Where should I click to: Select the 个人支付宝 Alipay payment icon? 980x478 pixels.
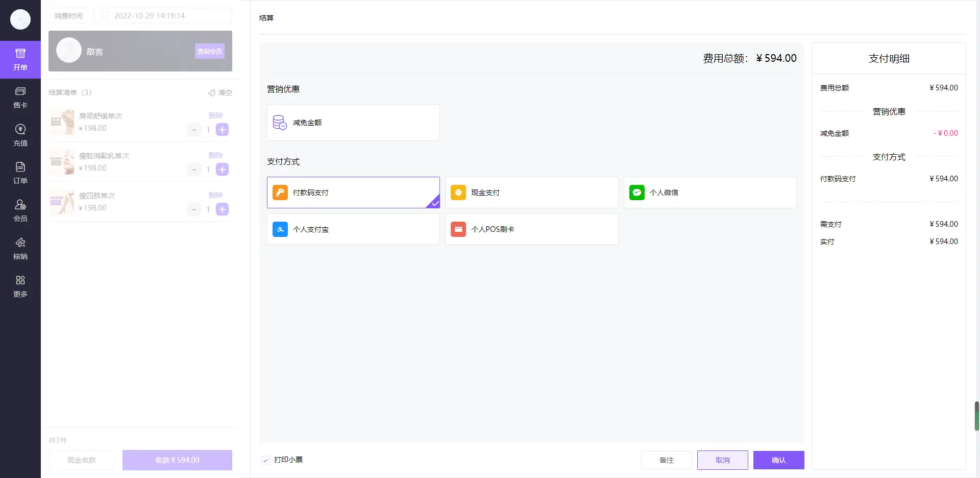tap(280, 229)
